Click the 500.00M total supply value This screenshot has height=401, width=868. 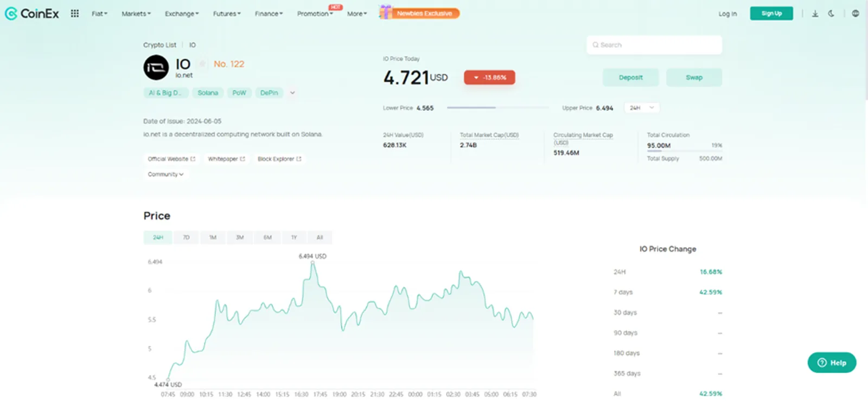pyautogui.click(x=711, y=159)
